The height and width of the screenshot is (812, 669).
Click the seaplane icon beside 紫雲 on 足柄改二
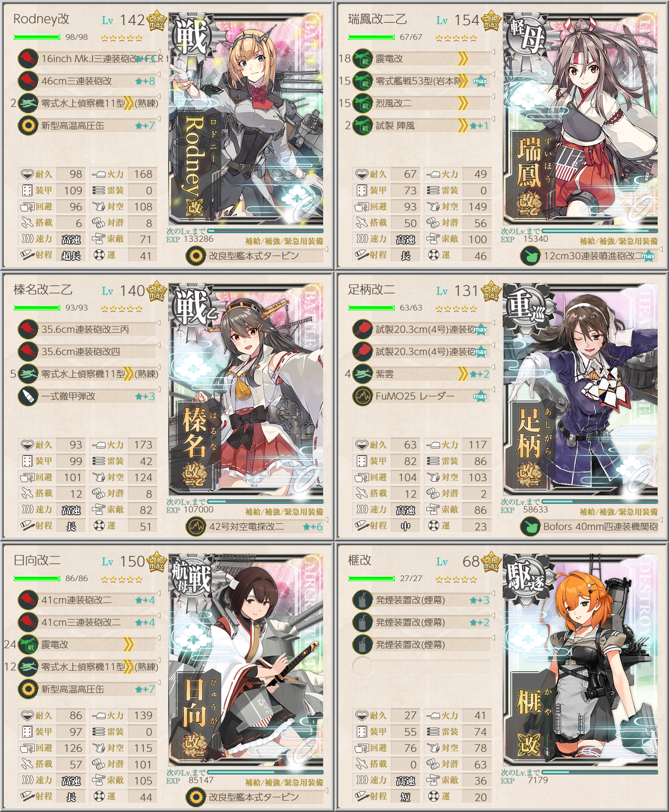(362, 374)
